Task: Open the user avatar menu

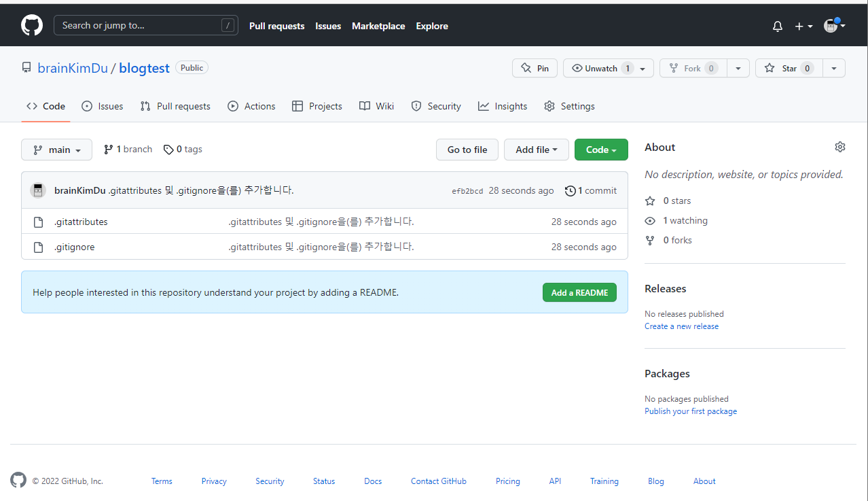Action: pos(834,26)
